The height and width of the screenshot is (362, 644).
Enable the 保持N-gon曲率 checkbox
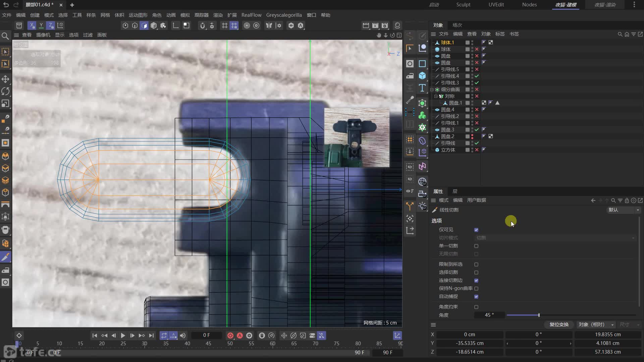pyautogui.click(x=476, y=289)
